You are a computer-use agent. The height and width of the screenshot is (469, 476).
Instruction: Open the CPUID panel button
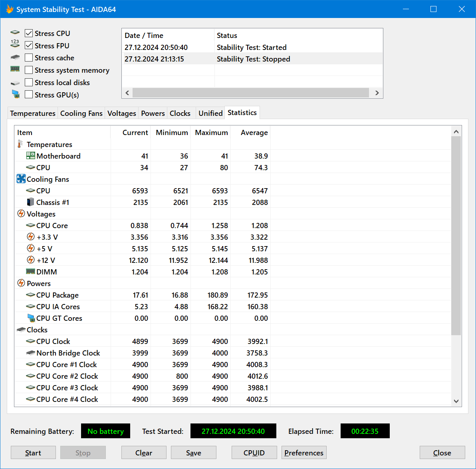[254, 453]
